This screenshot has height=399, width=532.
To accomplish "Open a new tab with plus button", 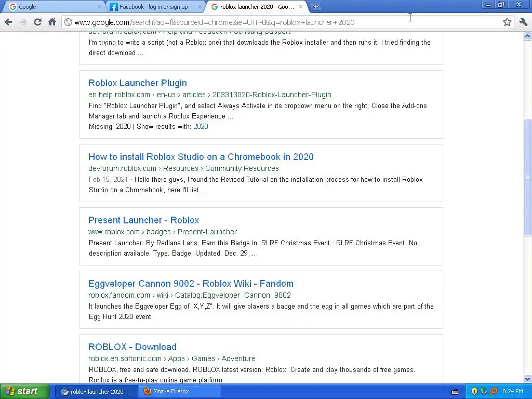I will point(315,7).
